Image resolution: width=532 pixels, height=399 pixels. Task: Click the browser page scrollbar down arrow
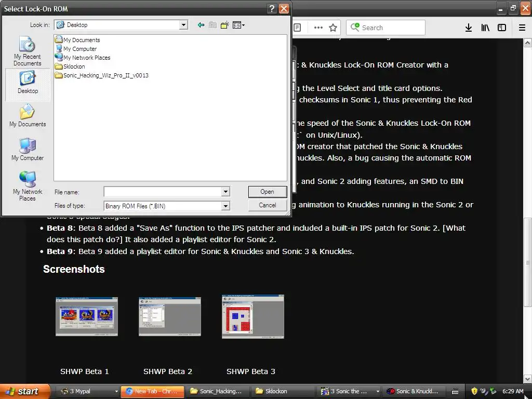click(528, 379)
